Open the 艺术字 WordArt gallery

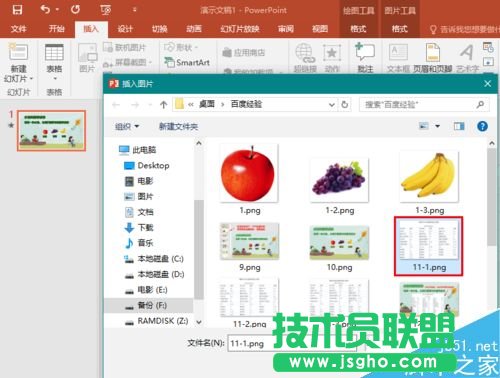467,58
